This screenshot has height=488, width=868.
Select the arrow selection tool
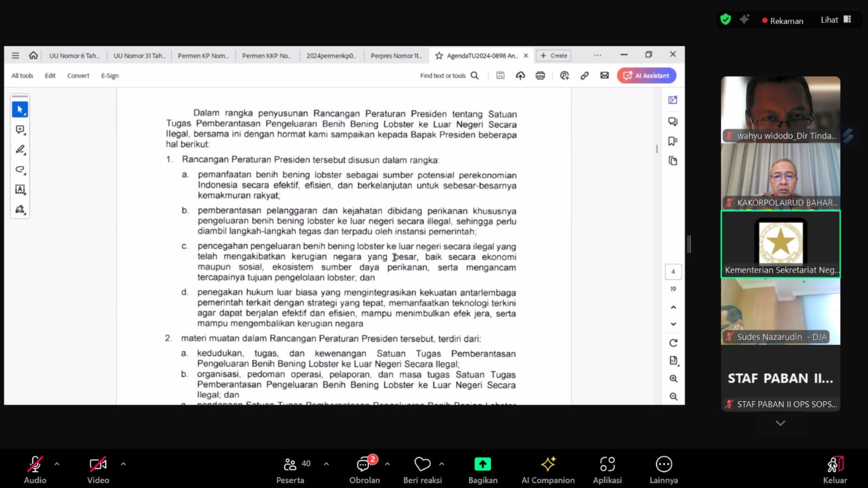20,109
